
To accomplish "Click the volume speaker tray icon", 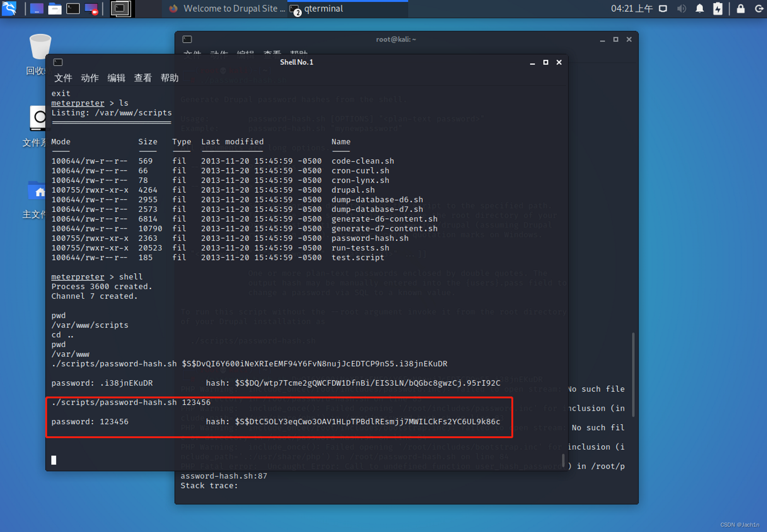I will (682, 9).
